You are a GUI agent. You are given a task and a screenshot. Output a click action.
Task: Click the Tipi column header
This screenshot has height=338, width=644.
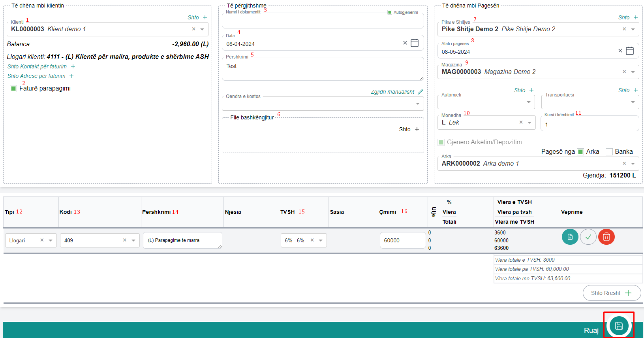9,212
